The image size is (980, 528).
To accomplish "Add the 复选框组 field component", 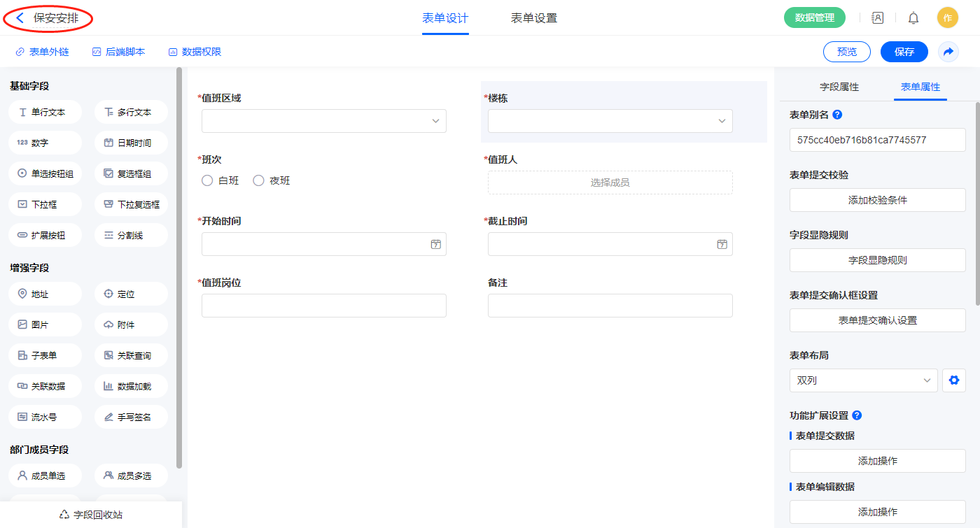I will [131, 173].
